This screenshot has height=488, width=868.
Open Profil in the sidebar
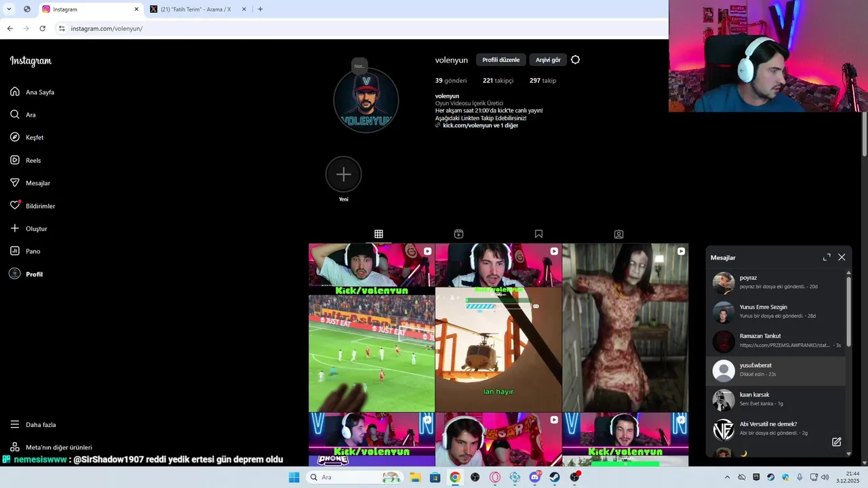point(26,274)
